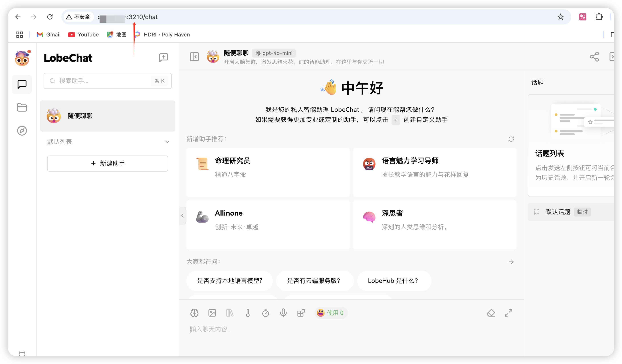Reload the page with refresh icon
This screenshot has width=622, height=364.
tap(50, 17)
